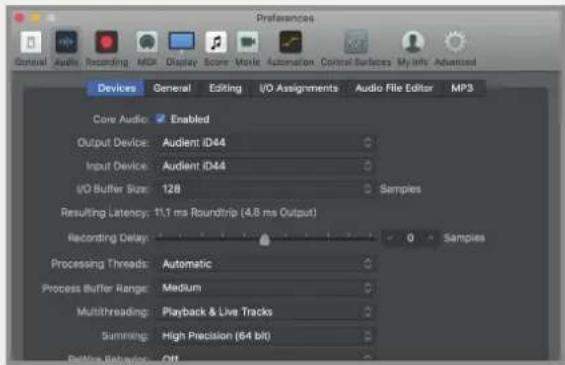
Task: Open the Processing Threads dropdown
Action: point(266,264)
